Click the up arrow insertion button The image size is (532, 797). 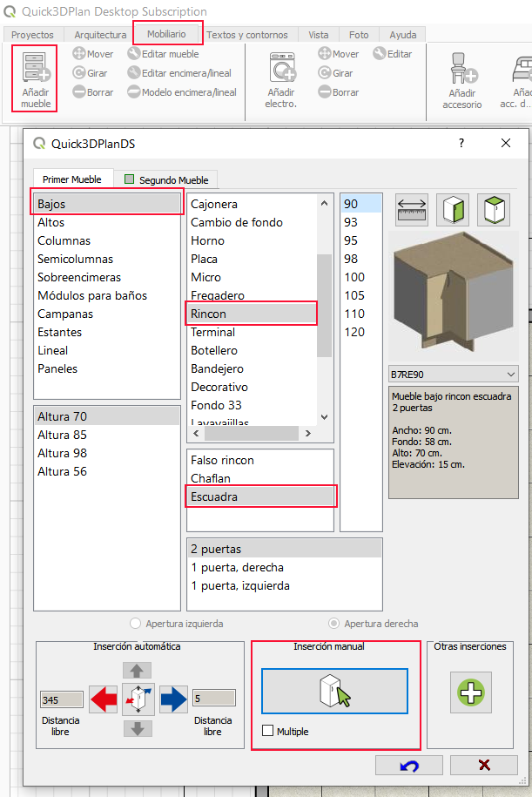pos(137,671)
